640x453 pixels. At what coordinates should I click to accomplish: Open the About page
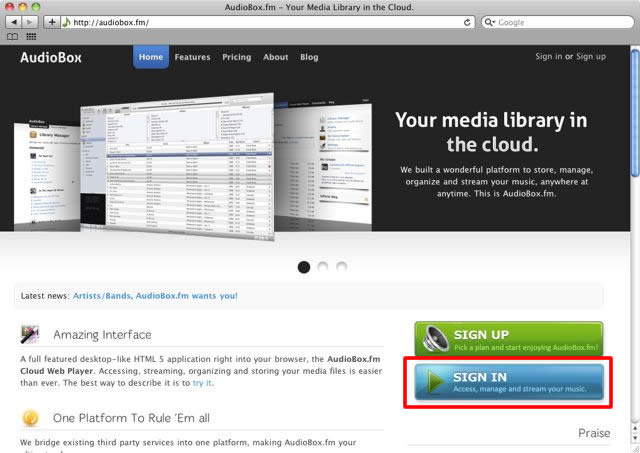[x=276, y=57]
